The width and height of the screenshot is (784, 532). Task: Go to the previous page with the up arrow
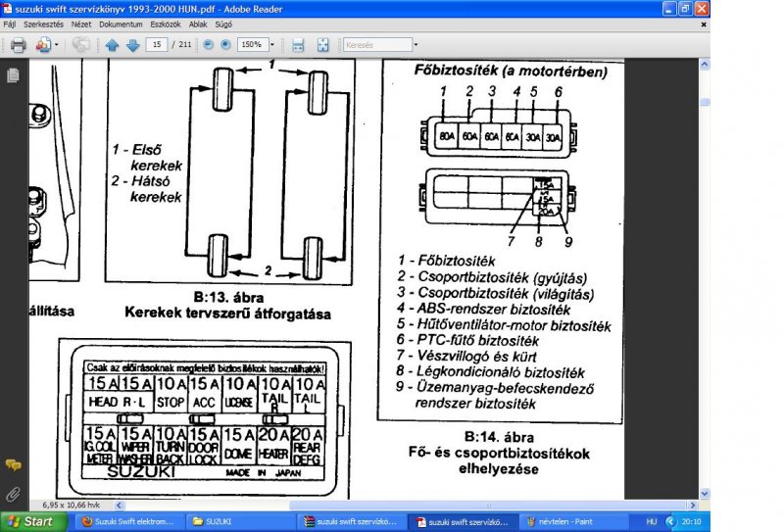click(x=112, y=45)
